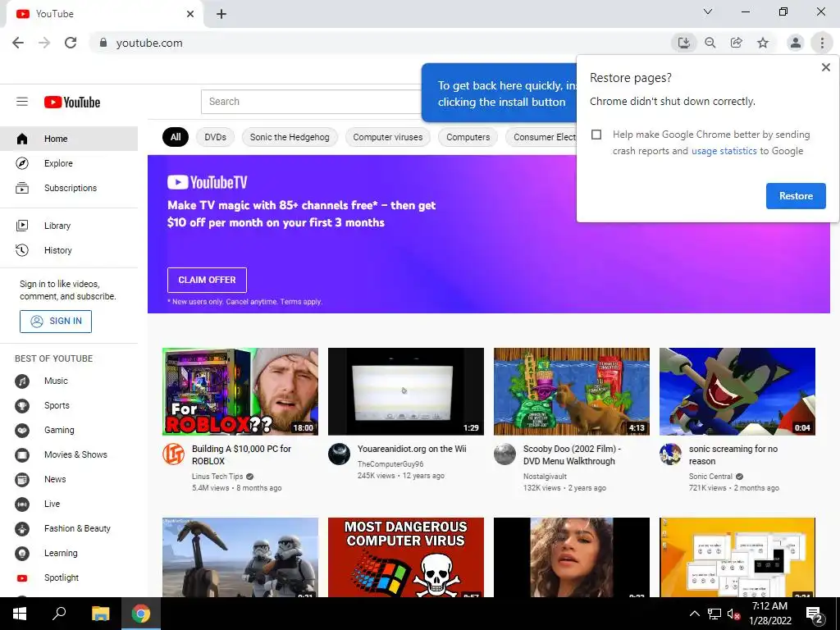Open the YouTube hamburger guide menu
This screenshot has width=840, height=630.
tap(22, 102)
